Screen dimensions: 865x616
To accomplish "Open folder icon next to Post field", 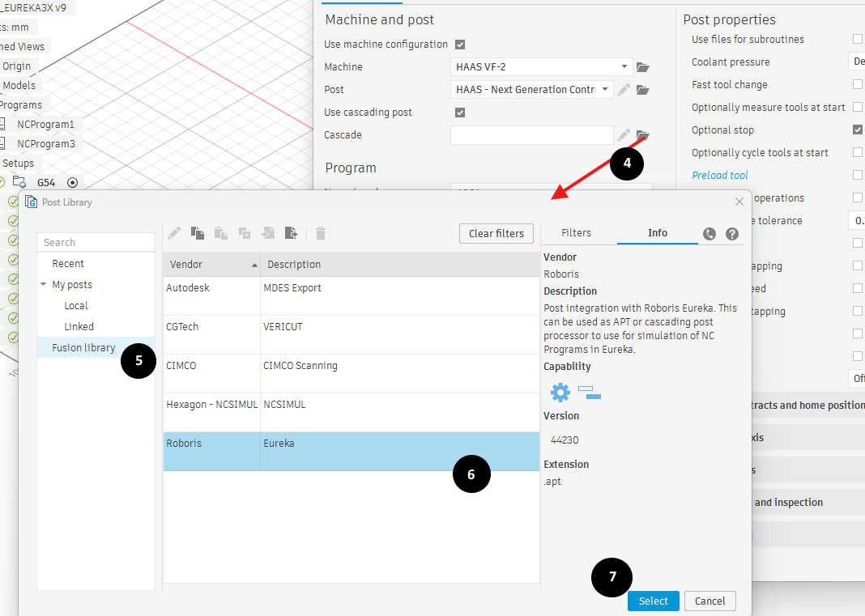I will click(643, 90).
